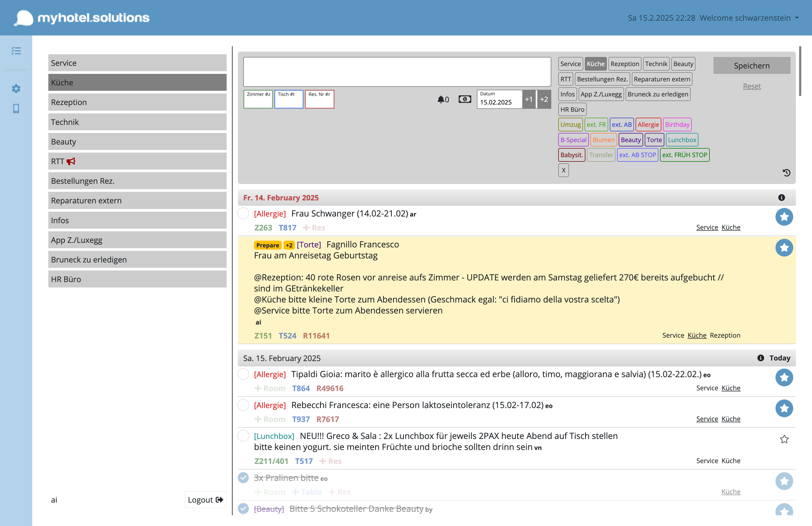
Task: Star the Lunchbox Greco & Sala task
Action: 784,440
